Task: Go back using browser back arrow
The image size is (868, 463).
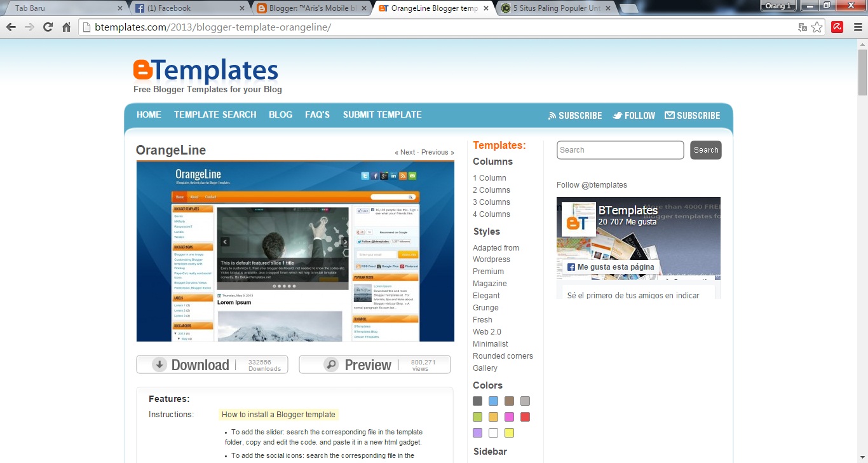Action: click(x=11, y=27)
